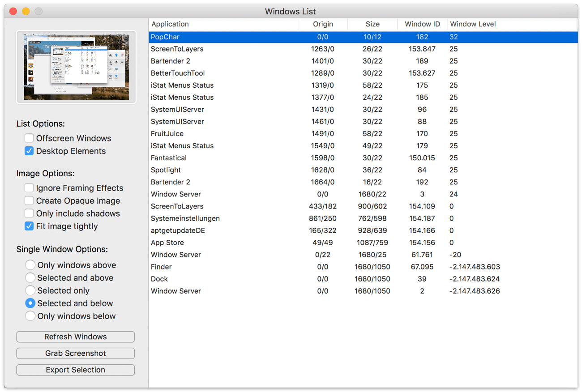The width and height of the screenshot is (582, 392).
Task: Select iStat Menus Status row ID 185
Action: (363, 97)
